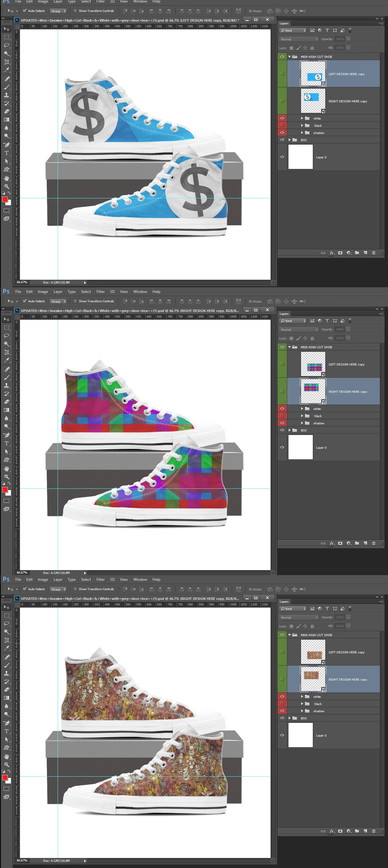Open the Fill dropdown arrow in doodle-pattern shoe window

[348, 626]
